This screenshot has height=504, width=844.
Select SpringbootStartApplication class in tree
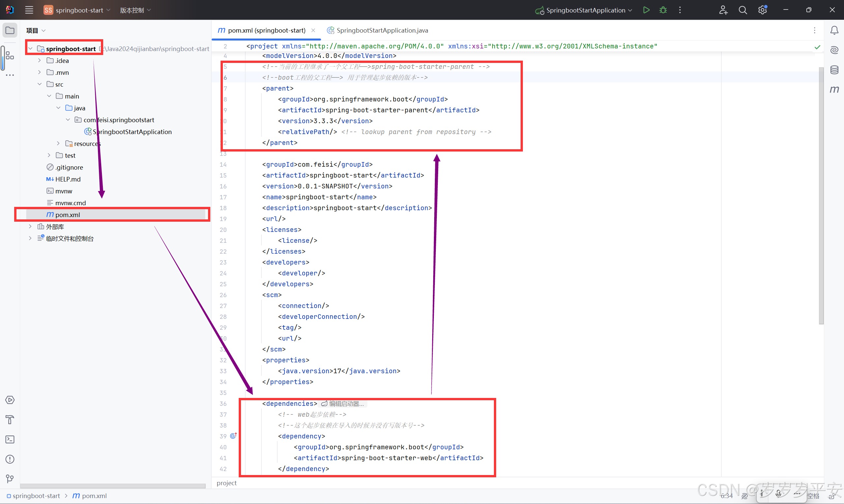(128, 132)
